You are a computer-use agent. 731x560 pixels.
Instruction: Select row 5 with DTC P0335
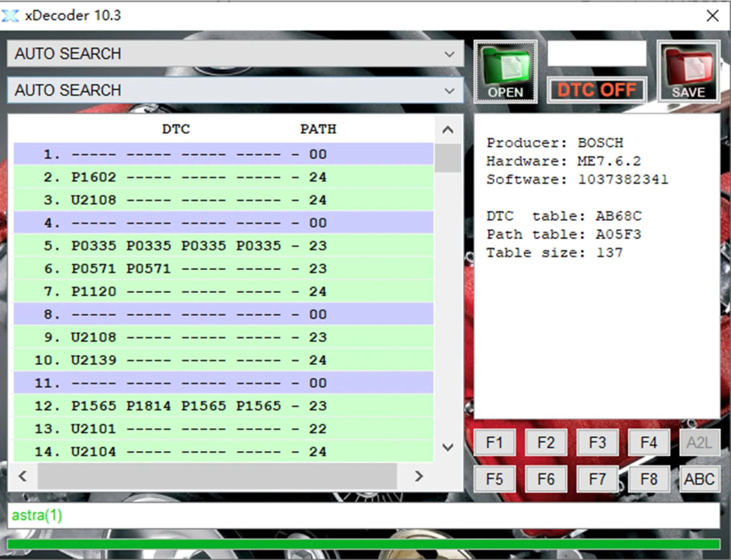coord(223,246)
